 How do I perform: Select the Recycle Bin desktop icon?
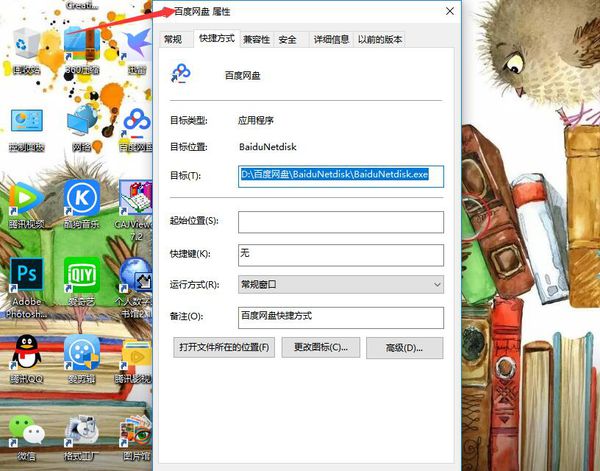[x=26, y=50]
